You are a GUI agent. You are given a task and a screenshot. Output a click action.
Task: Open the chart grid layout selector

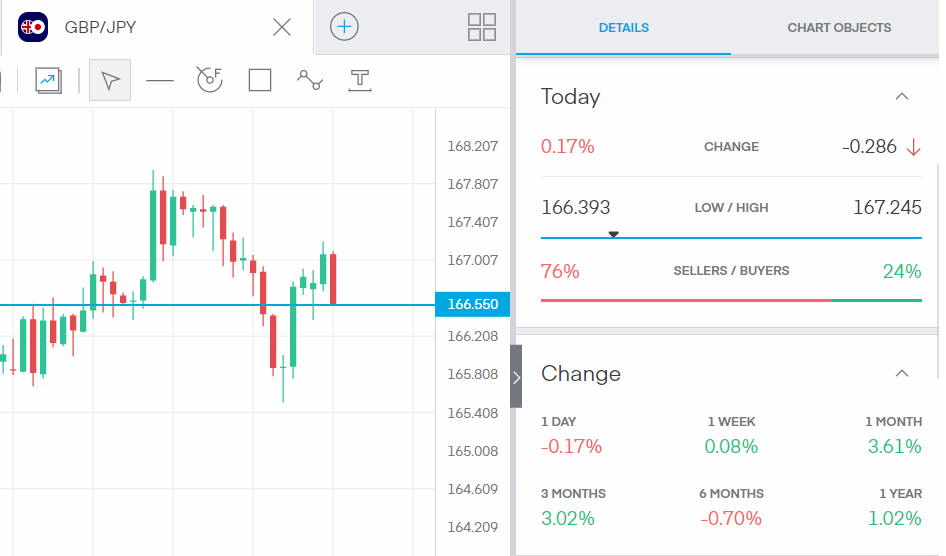[481, 27]
